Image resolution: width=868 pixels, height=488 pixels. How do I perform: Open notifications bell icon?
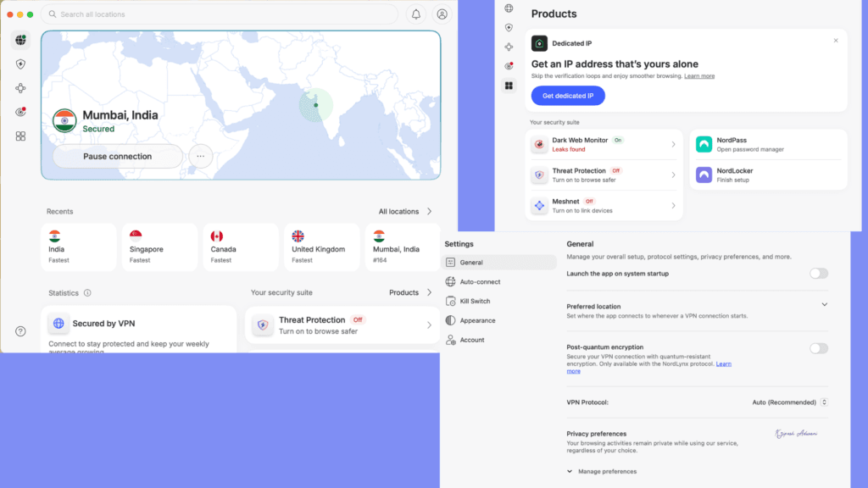[x=415, y=14]
